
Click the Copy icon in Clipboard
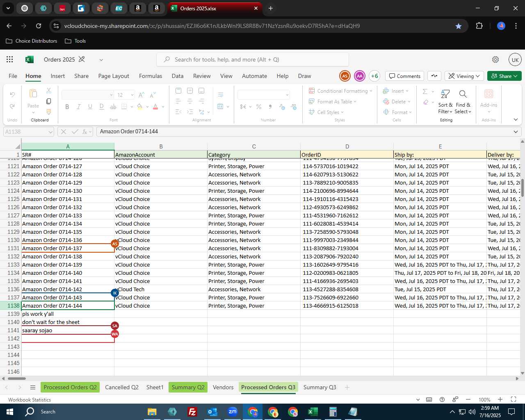point(49,101)
